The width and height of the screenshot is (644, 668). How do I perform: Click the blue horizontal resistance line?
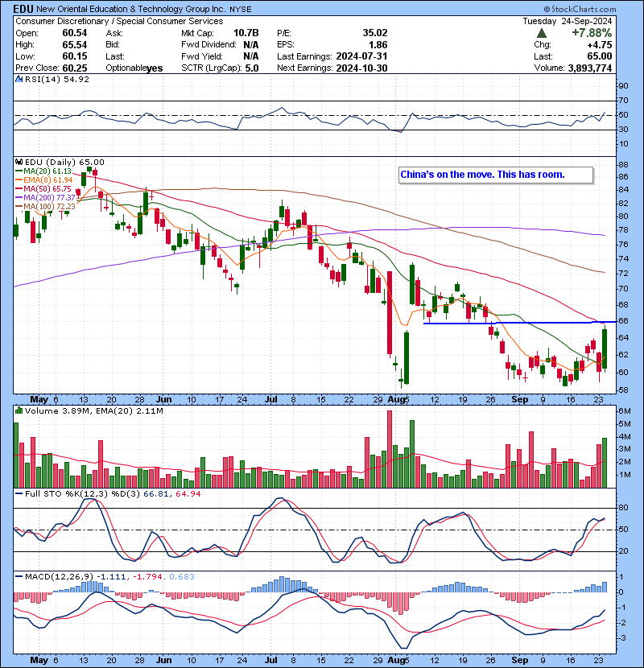pyautogui.click(x=515, y=323)
